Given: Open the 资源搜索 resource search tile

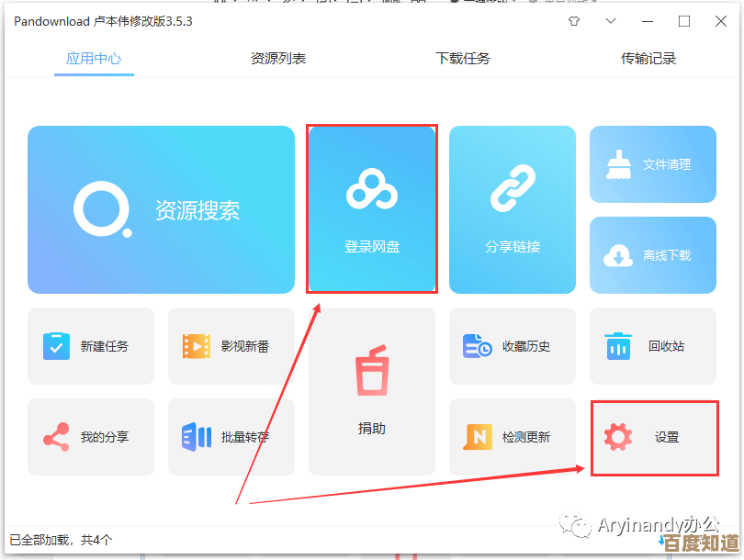Looking at the screenshot, I should click(161, 209).
